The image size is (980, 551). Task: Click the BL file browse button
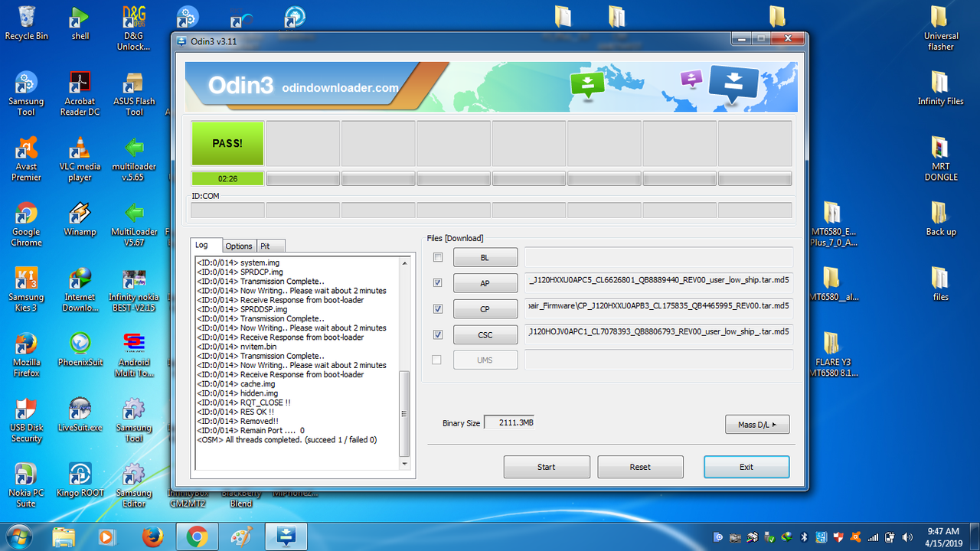tap(485, 257)
